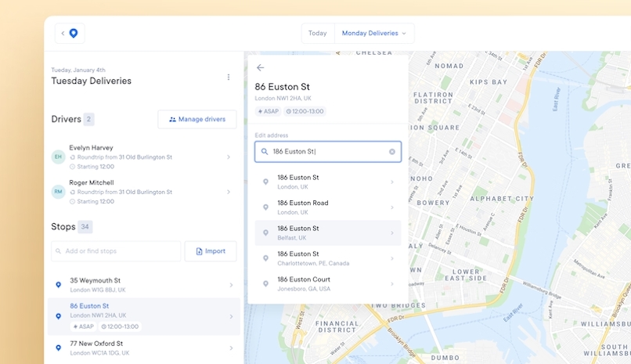Viewport: 631px width, 364px height.
Task: Open the 35 Weymouth St stop chevron
Action: pos(231,285)
